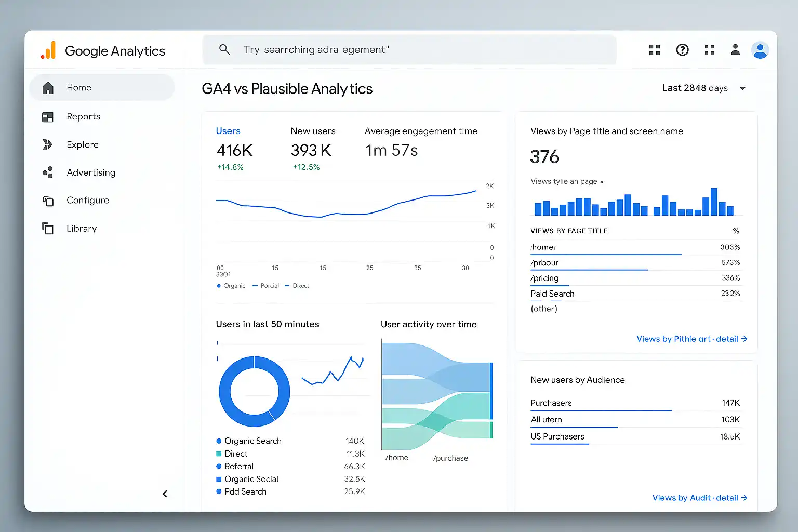Toggle the Organic Search legend item

tap(252, 441)
